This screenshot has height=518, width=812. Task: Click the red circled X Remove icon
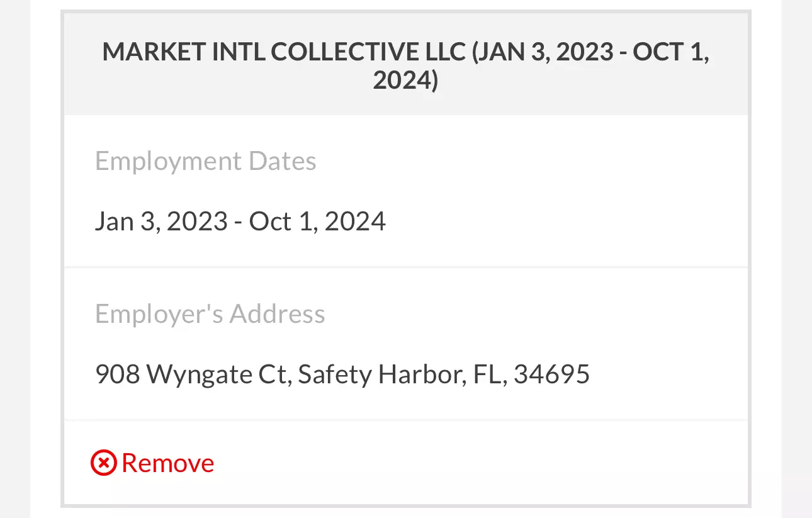(103, 463)
